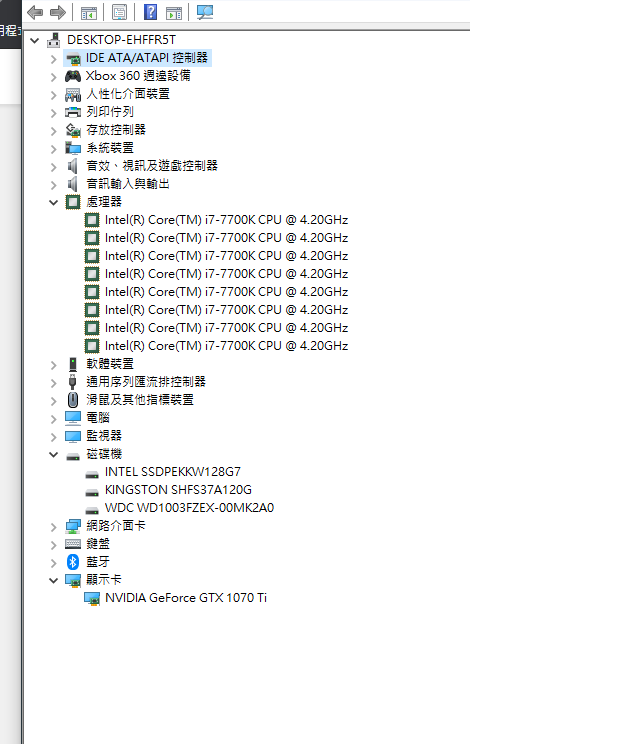The image size is (624, 744).
Task: Click the 軟體裝置 icon
Action: click(73, 364)
